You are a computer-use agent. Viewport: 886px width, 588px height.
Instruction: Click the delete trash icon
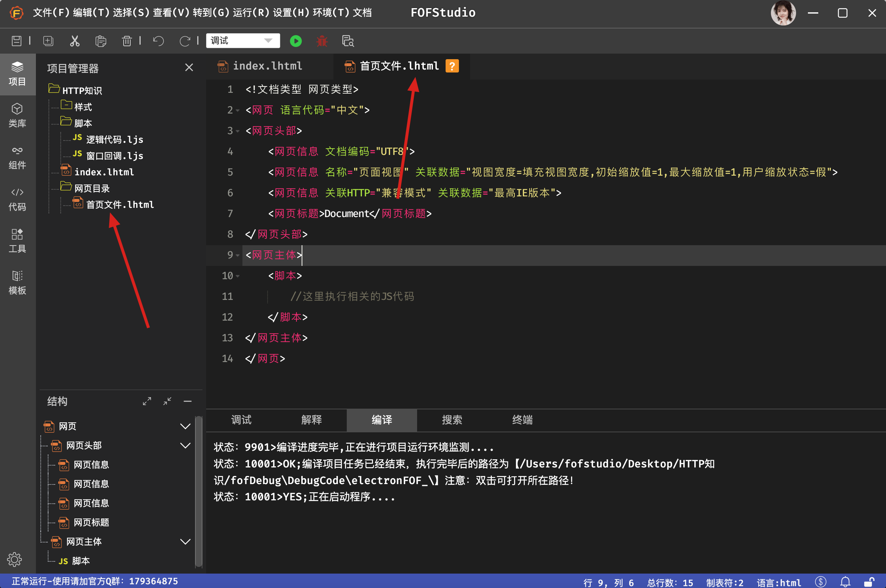tap(127, 41)
